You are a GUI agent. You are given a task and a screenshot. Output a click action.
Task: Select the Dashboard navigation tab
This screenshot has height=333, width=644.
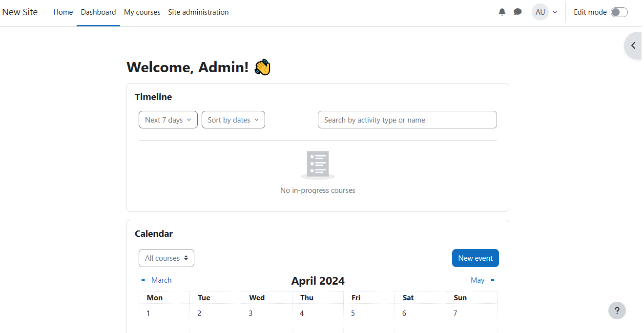click(x=98, y=12)
